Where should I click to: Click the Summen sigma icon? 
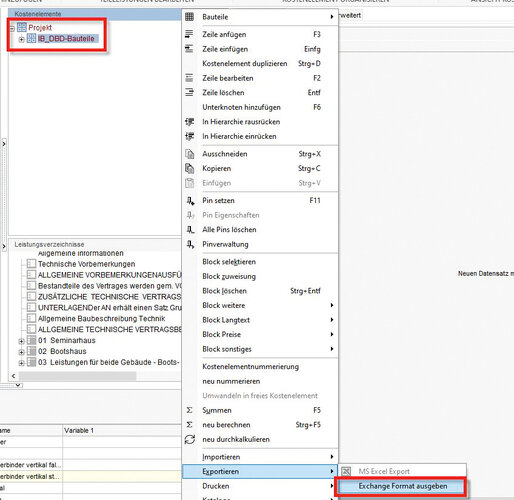pos(189,410)
